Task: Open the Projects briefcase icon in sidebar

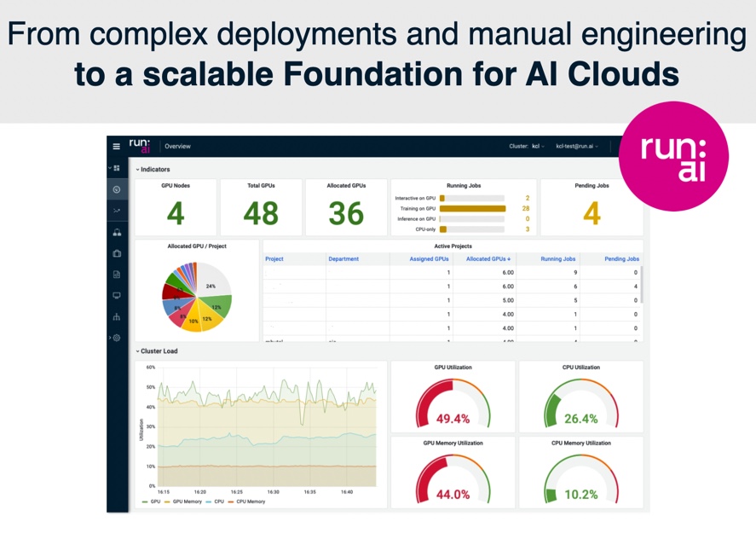Action: coord(117,253)
